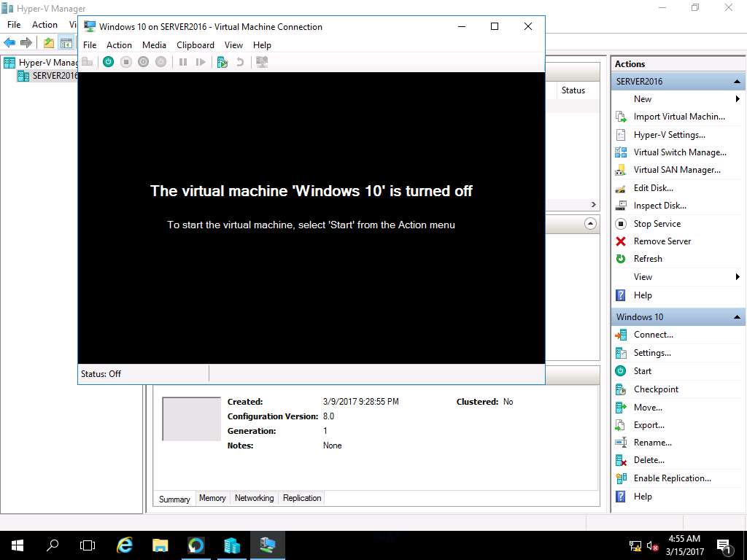Open taskbar Search magnifier
747x560 pixels.
(x=53, y=545)
